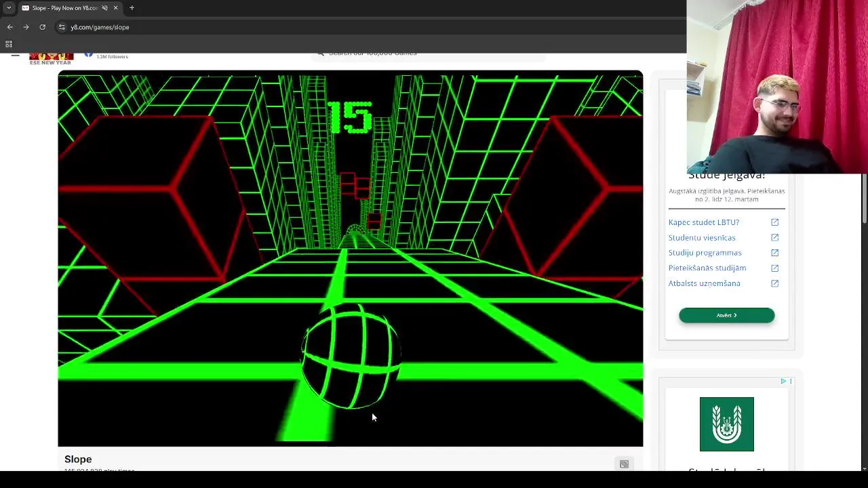This screenshot has width=868, height=488.
Task: Open the Y8 hamburger menu
Action: 15,56
